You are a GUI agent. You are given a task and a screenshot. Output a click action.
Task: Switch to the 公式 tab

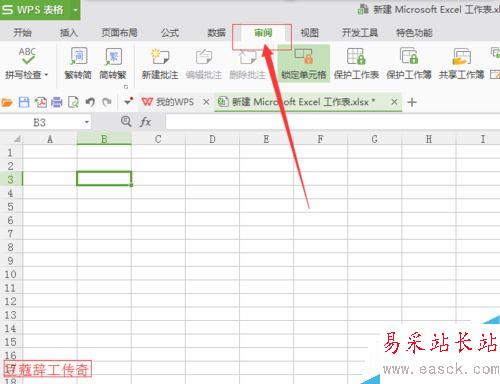tap(170, 33)
